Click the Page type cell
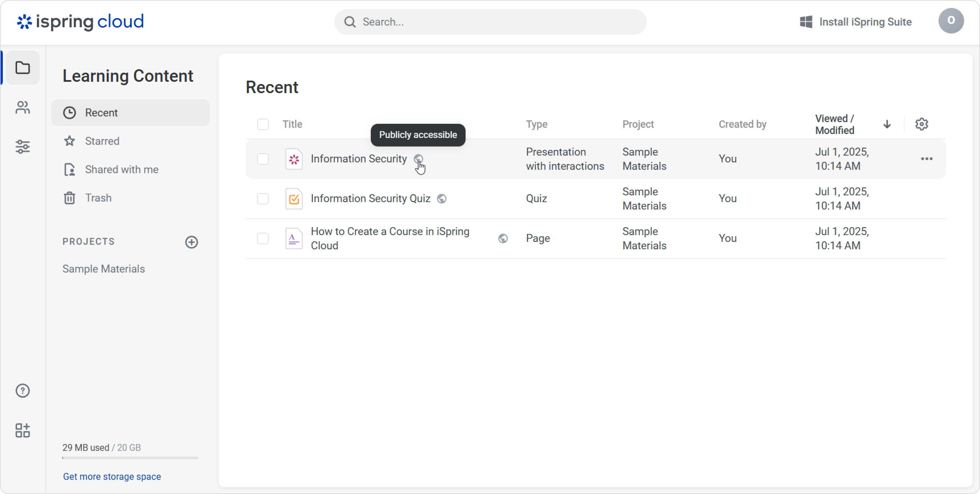The image size is (980, 494). 538,238
